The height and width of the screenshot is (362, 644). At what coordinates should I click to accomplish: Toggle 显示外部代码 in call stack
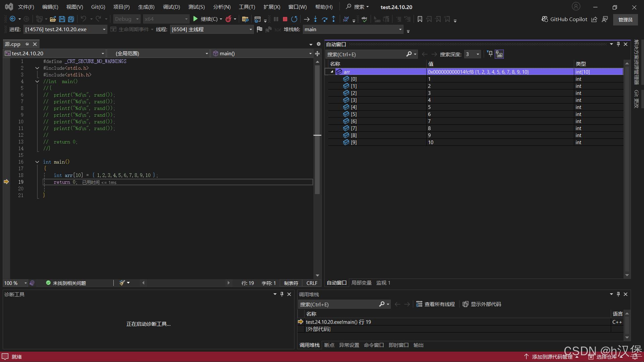[482, 304]
